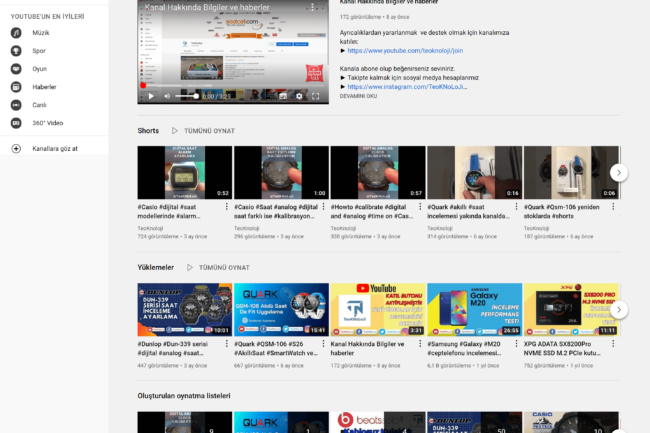650x433 pixels.
Task: Open the Canlı live icon
Action: click(16, 105)
